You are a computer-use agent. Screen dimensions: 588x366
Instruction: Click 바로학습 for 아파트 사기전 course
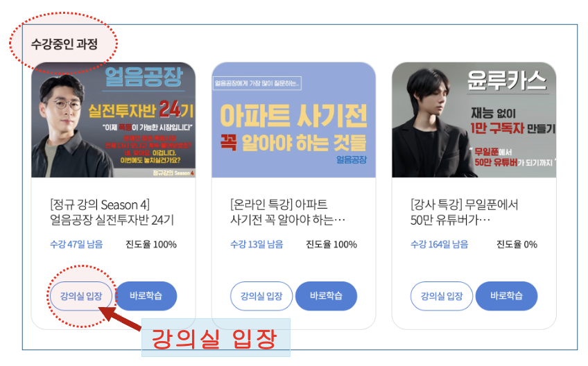pyautogui.click(x=326, y=296)
